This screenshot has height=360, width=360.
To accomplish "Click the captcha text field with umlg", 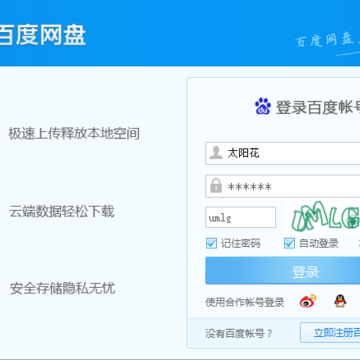I will click(240, 217).
